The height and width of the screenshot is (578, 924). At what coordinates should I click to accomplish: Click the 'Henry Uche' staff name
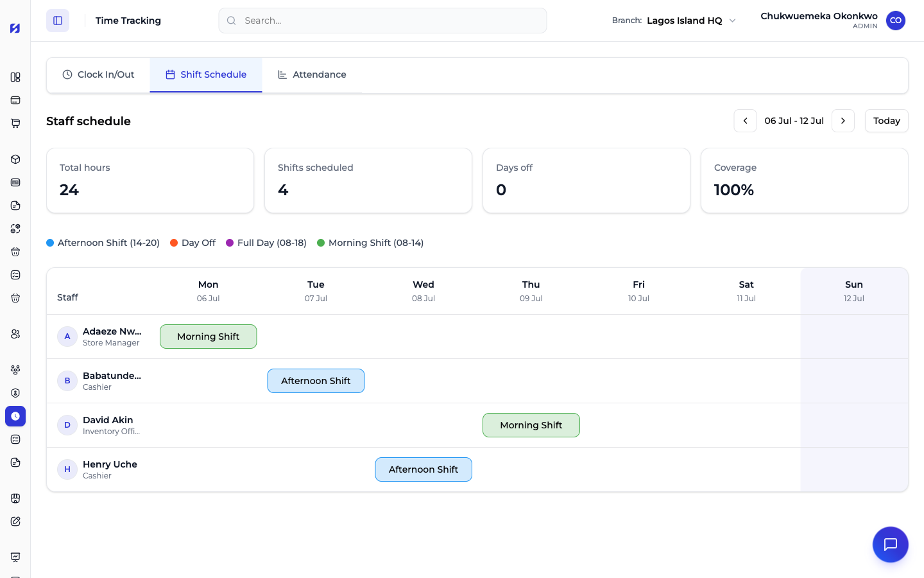pos(110,464)
